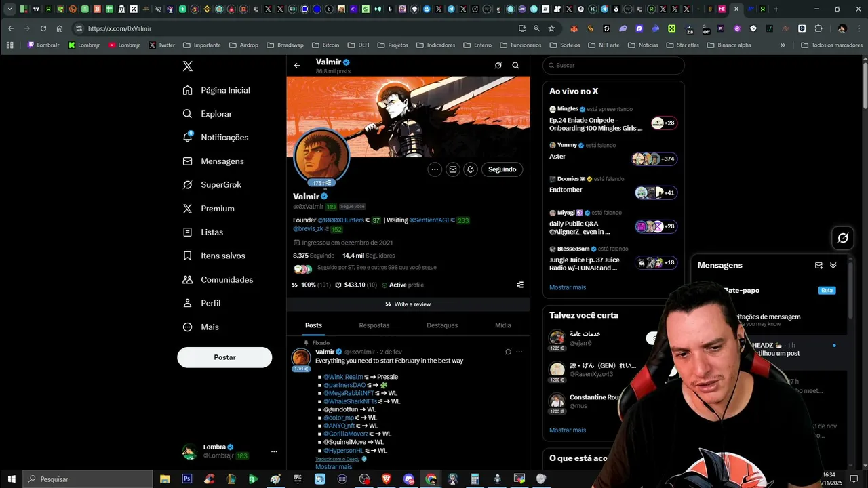This screenshot has width=868, height=488.
Task: Open the Airdrop bookmarks folder
Action: point(243,45)
